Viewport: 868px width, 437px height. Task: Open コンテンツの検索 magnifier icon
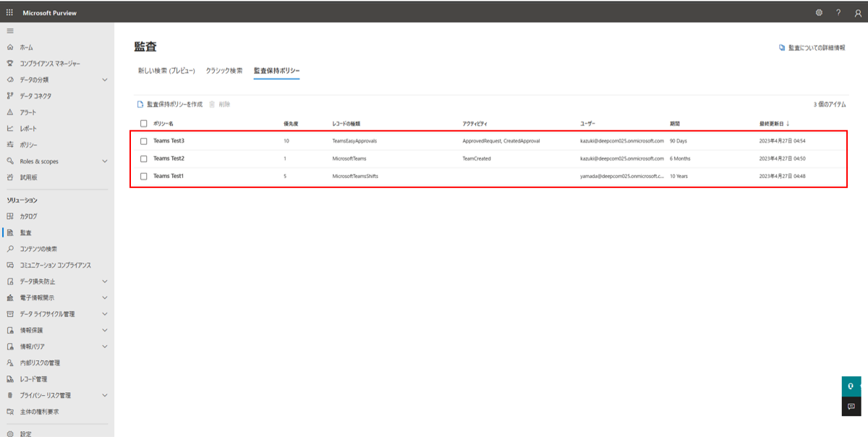click(x=10, y=249)
